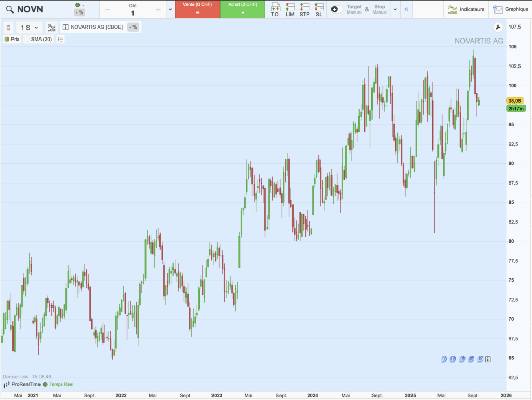Click the SL stop-loss icon
This screenshot has width=532, height=400.
pos(318,9)
